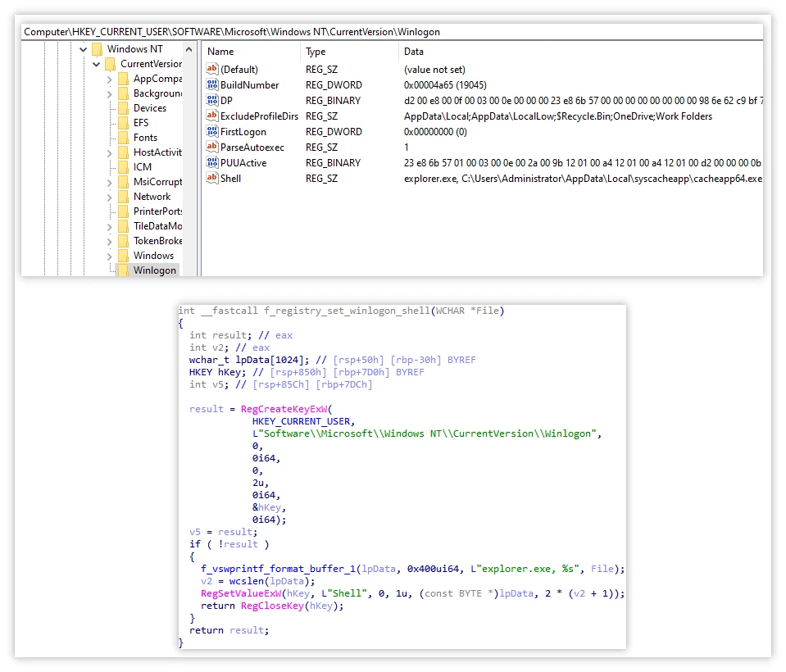
Task: Click the REG_DWORD type of FirstLogon
Action: [x=334, y=131]
